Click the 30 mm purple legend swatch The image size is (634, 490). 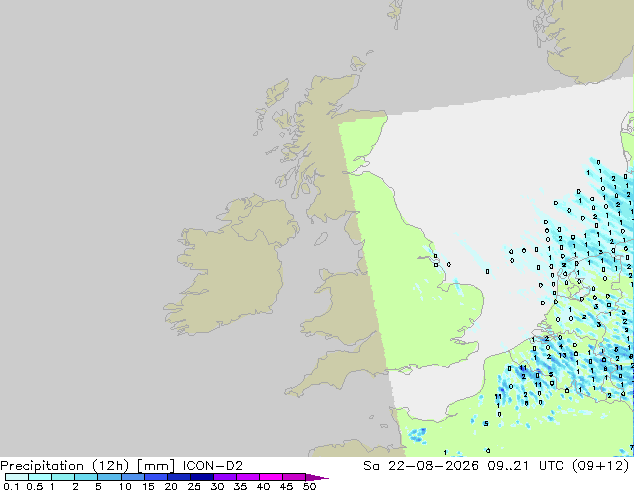coord(225,477)
